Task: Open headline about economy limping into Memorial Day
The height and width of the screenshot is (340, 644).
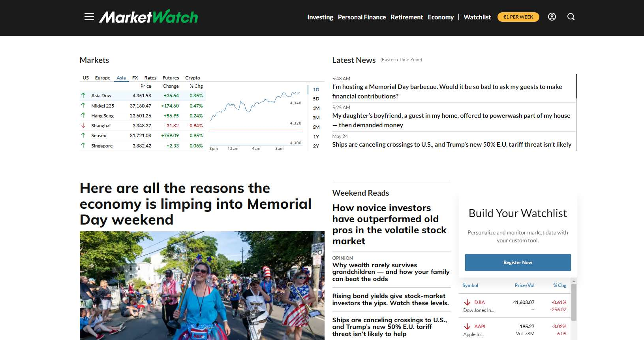Action: click(x=195, y=204)
